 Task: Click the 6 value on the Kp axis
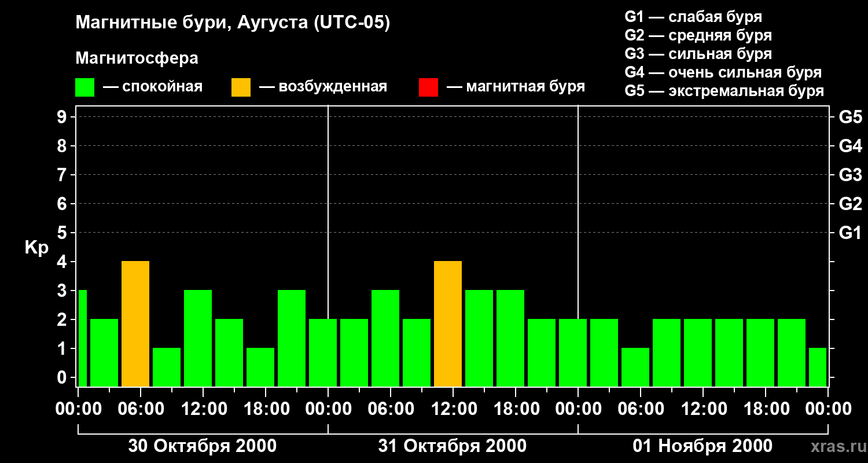(x=63, y=204)
